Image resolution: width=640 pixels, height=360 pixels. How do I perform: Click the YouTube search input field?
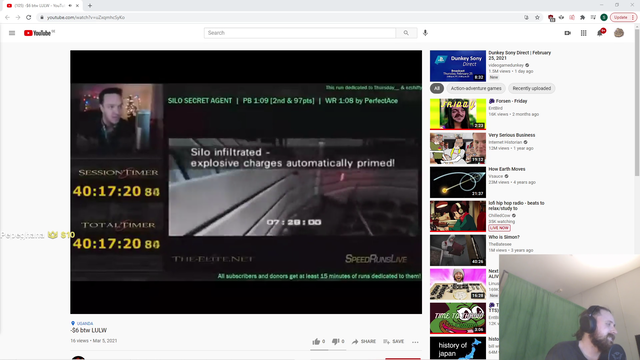300,33
